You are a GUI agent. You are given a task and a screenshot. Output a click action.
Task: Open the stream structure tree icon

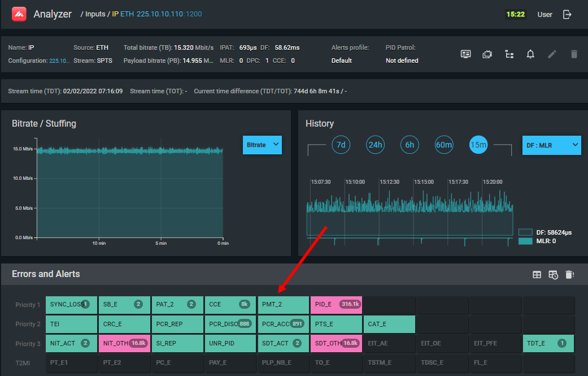509,54
